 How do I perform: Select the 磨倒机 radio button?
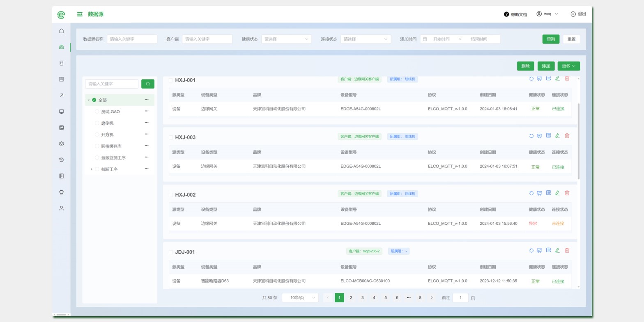[x=97, y=123]
